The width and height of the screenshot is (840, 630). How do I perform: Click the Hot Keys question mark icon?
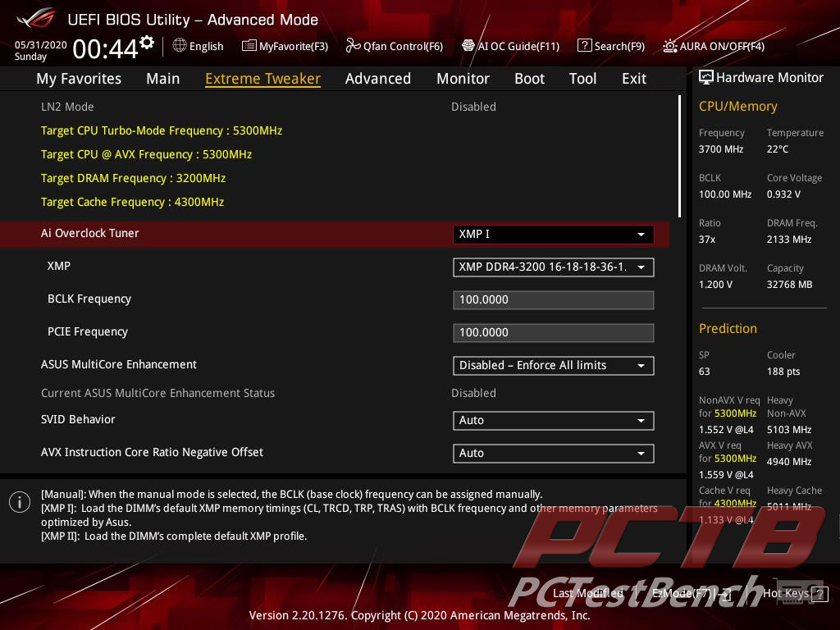(819, 594)
